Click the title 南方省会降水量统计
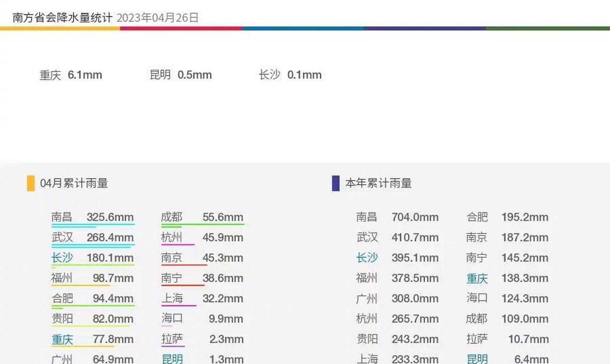 (63, 18)
